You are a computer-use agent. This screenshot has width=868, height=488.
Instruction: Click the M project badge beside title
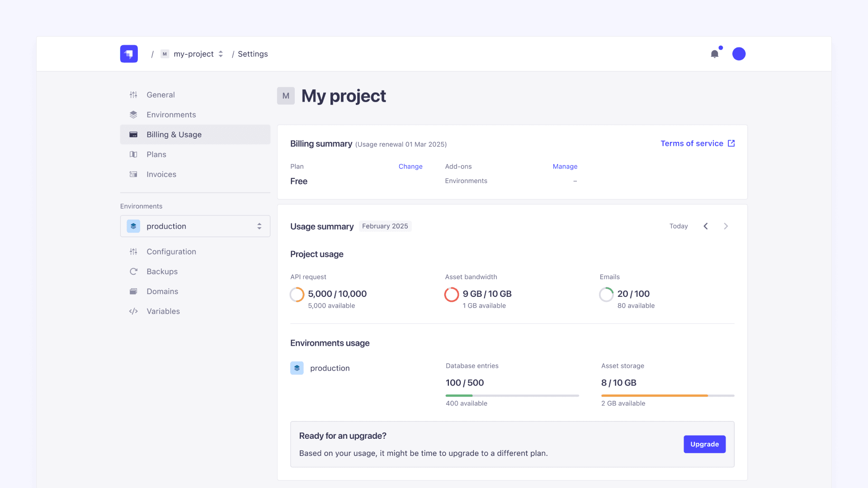[x=286, y=96]
